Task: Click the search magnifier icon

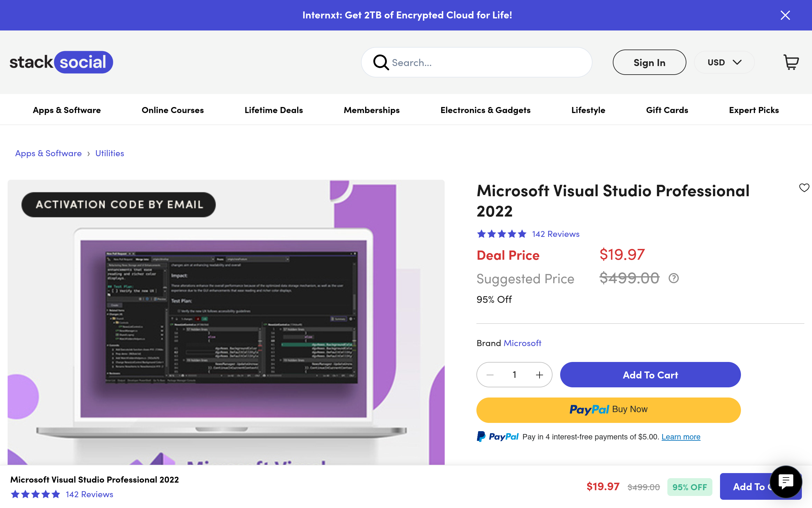Action: point(381,63)
